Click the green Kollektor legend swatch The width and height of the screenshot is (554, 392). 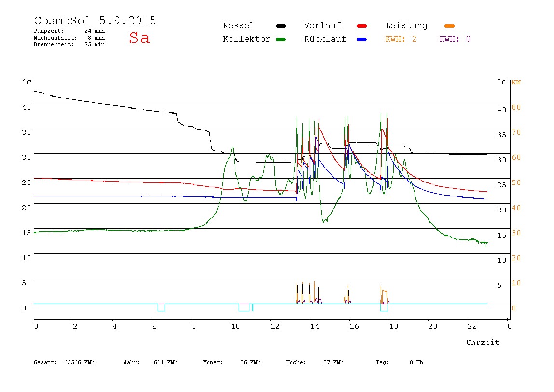(280, 39)
